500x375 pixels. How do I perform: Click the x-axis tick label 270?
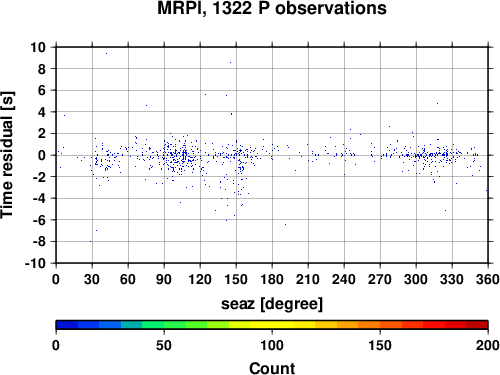[x=380, y=279]
